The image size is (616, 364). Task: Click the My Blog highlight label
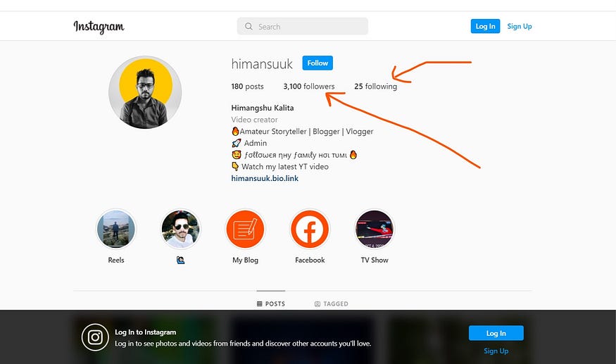pos(245,261)
